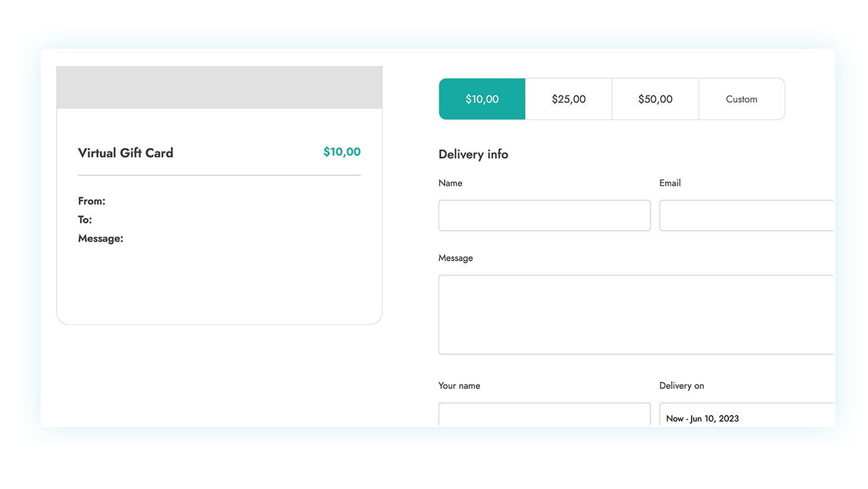Click the Your name field label

point(459,386)
